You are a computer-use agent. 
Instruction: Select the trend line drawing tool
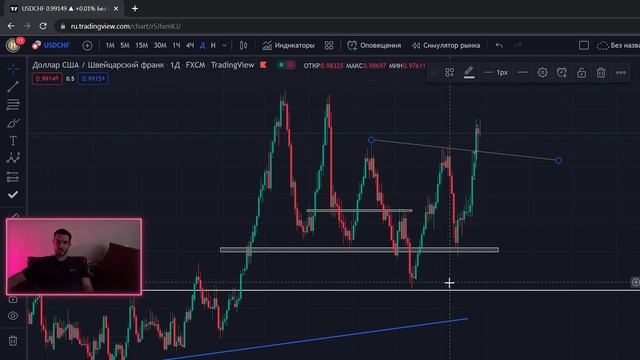coord(13,87)
